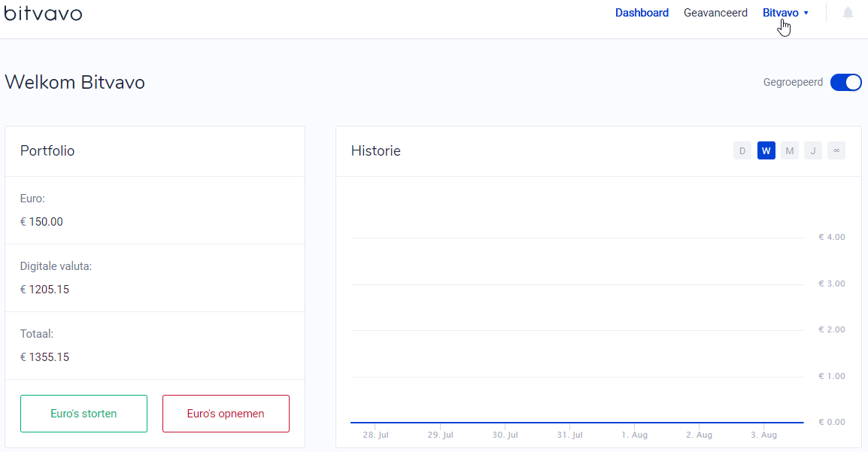Click the 29. Jul date on chart axis
Screen dimensions: 868x452
(441, 435)
